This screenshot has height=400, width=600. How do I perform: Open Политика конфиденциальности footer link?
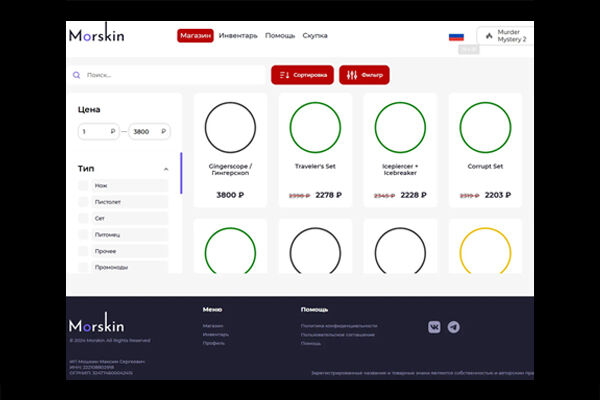[339, 326]
